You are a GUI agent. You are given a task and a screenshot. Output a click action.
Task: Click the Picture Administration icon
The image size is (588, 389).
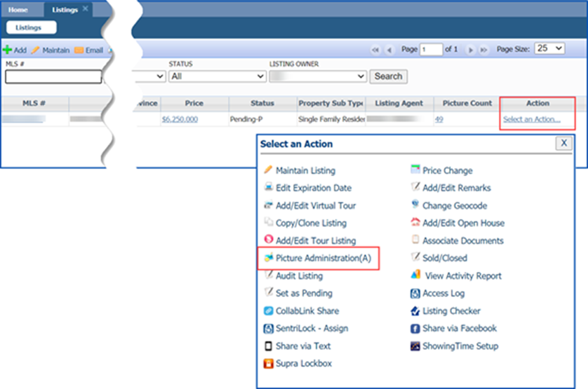tap(268, 259)
